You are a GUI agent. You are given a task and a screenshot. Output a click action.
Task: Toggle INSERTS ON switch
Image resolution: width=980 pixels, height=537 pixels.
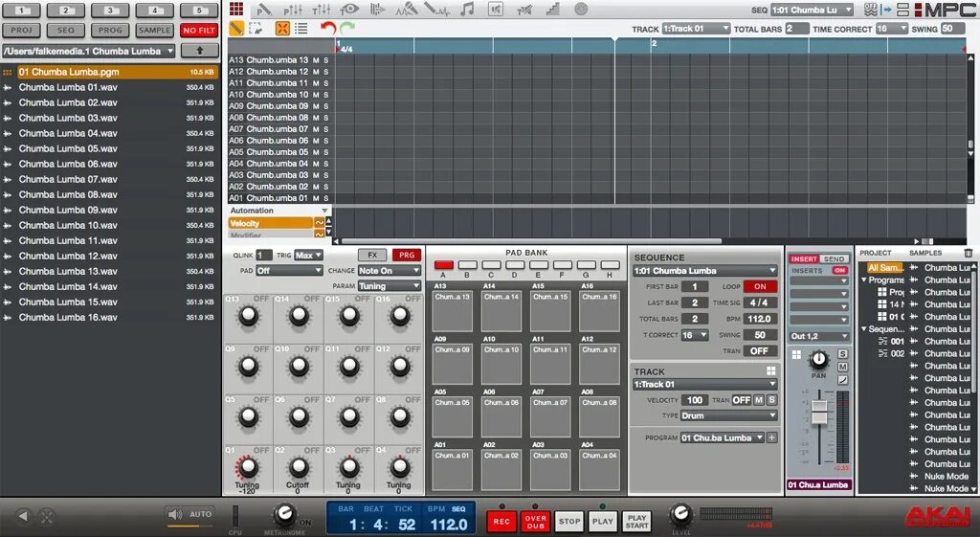(839, 271)
